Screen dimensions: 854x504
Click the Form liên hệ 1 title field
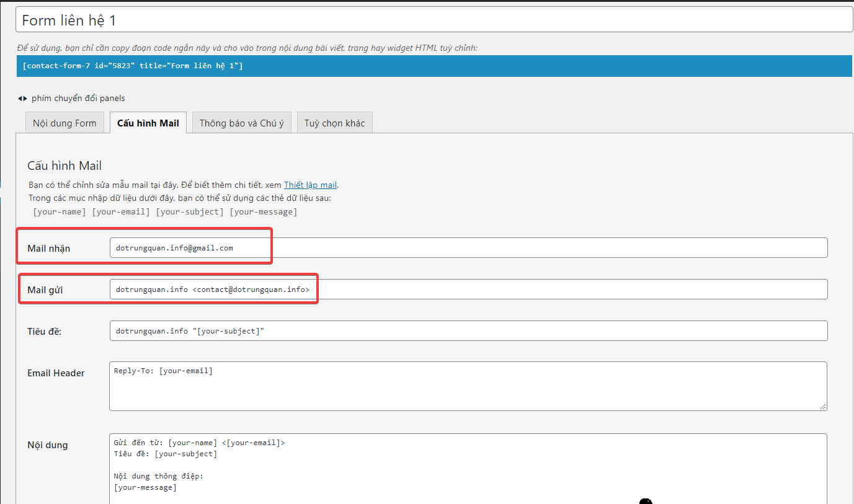click(x=434, y=20)
